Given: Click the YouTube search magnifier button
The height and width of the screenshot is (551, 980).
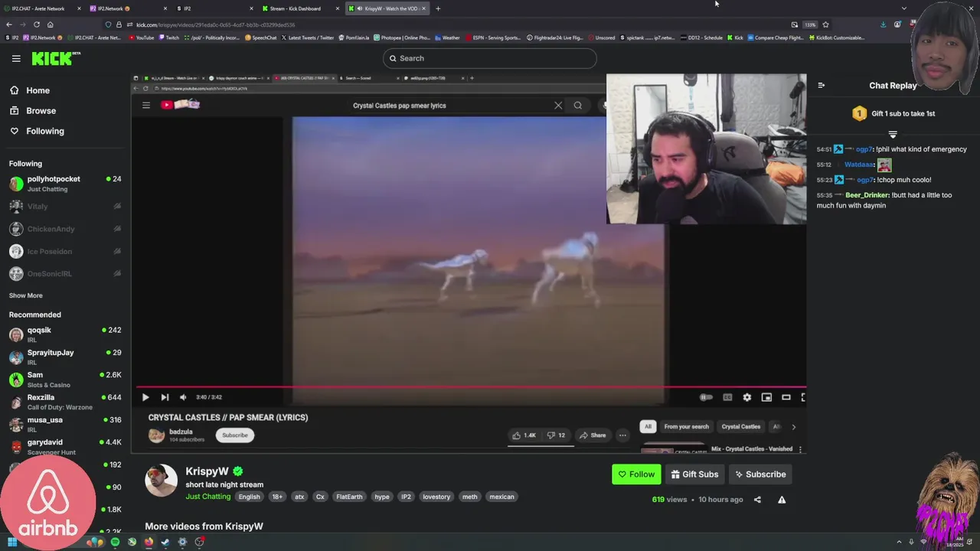Looking at the screenshot, I should [578, 106].
